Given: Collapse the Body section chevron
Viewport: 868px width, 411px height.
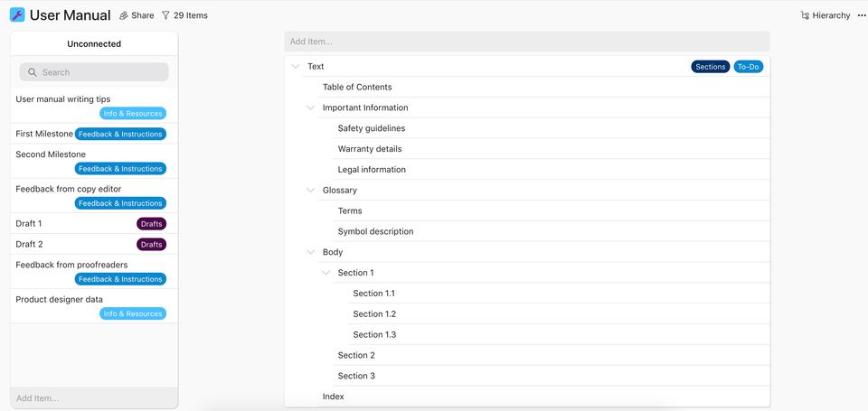Looking at the screenshot, I should tap(311, 253).
